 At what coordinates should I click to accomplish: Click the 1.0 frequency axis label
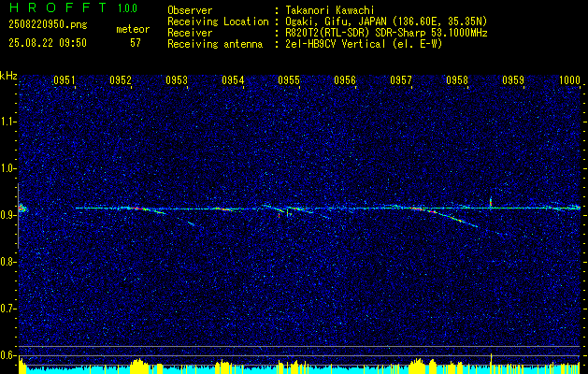pyautogui.click(x=8, y=168)
